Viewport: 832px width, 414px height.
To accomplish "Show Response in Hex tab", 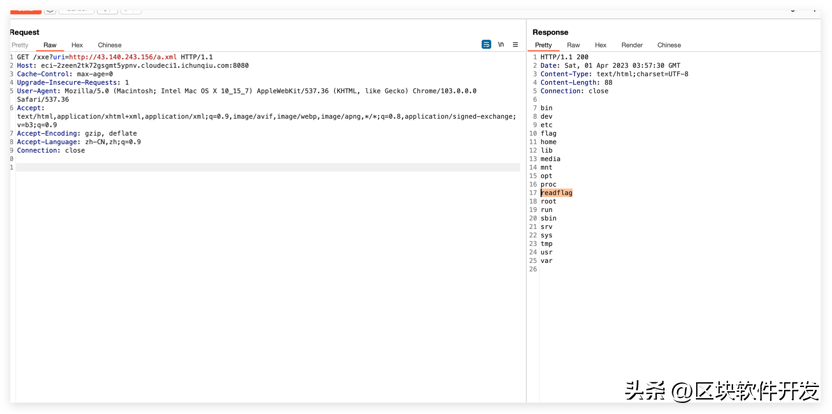I will (x=600, y=45).
